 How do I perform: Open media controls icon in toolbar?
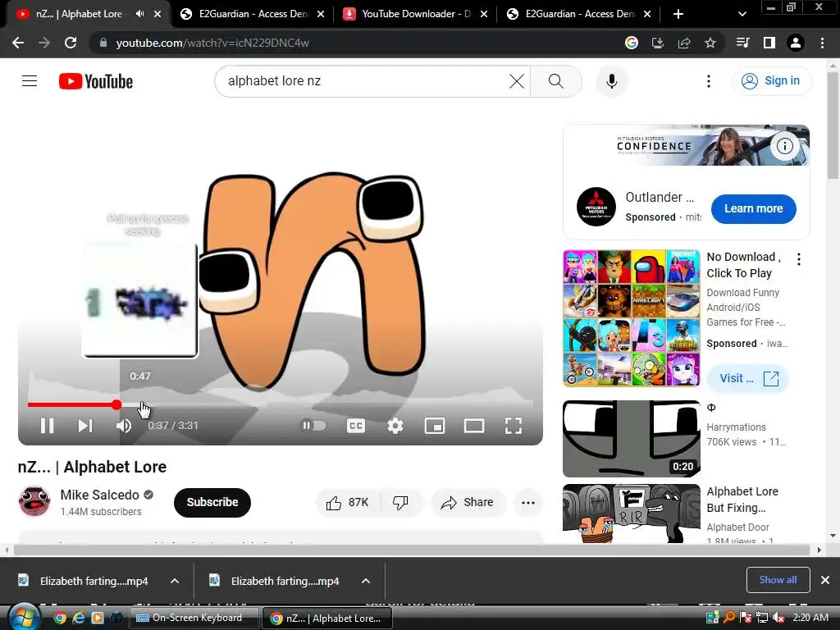coord(743,43)
